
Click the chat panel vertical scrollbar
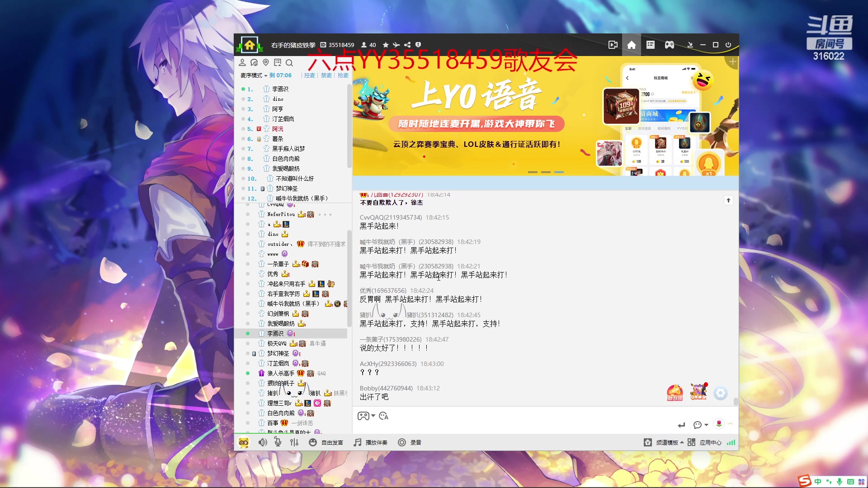(x=736, y=401)
